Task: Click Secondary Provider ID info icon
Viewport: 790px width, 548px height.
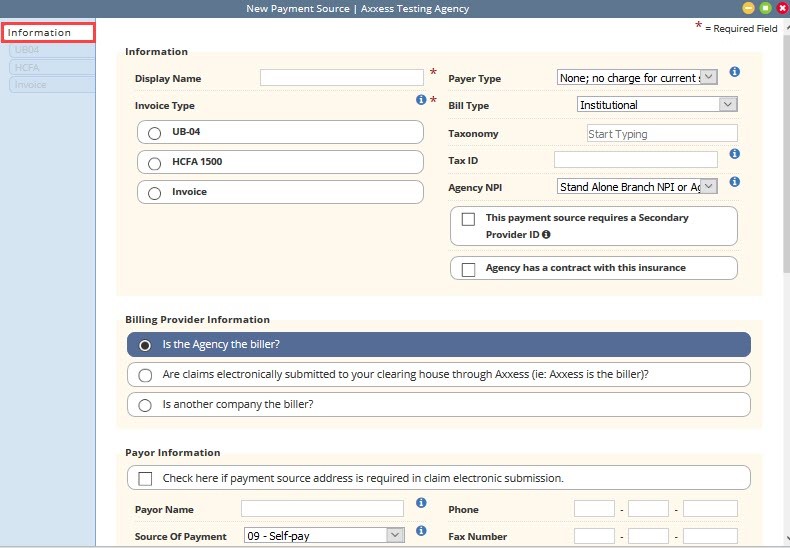Action: [x=546, y=235]
